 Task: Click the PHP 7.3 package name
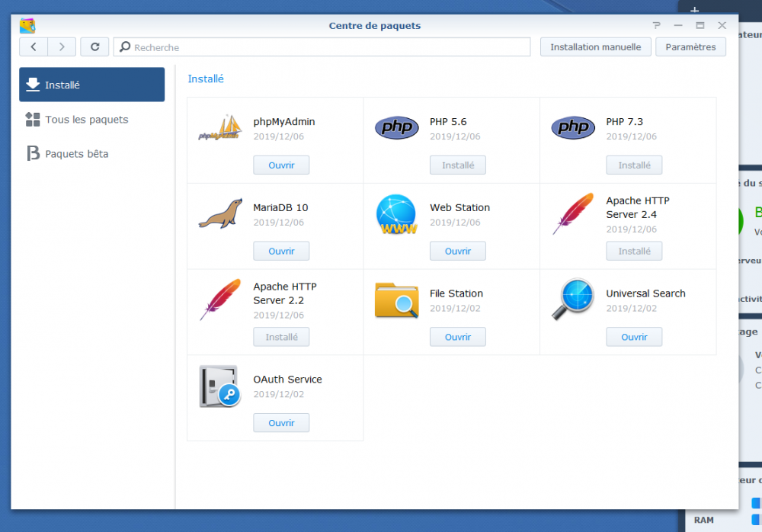625,122
